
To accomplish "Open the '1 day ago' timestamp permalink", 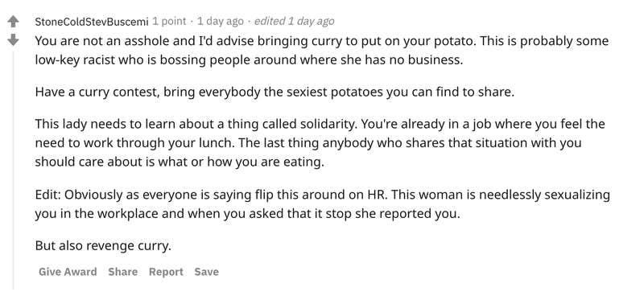I will point(220,22).
